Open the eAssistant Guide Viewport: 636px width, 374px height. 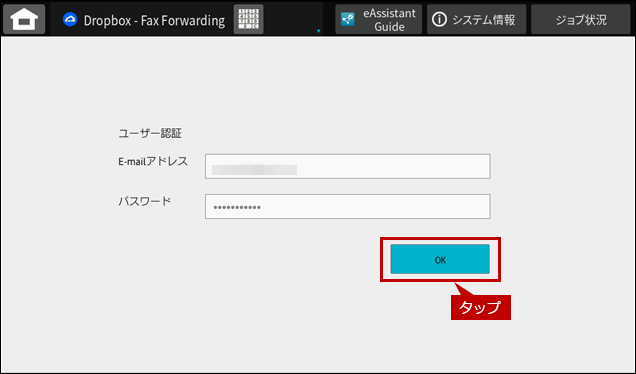click(x=378, y=19)
